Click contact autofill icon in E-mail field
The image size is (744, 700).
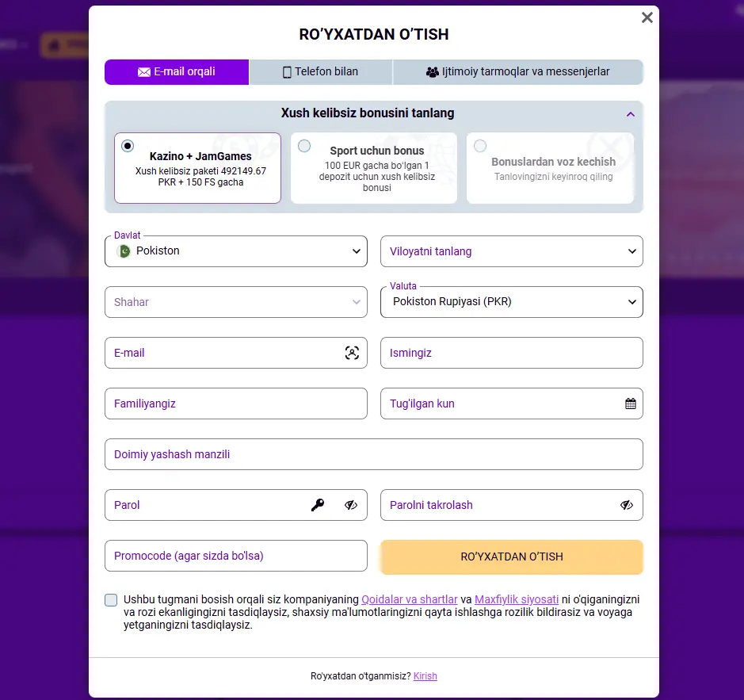pos(352,353)
